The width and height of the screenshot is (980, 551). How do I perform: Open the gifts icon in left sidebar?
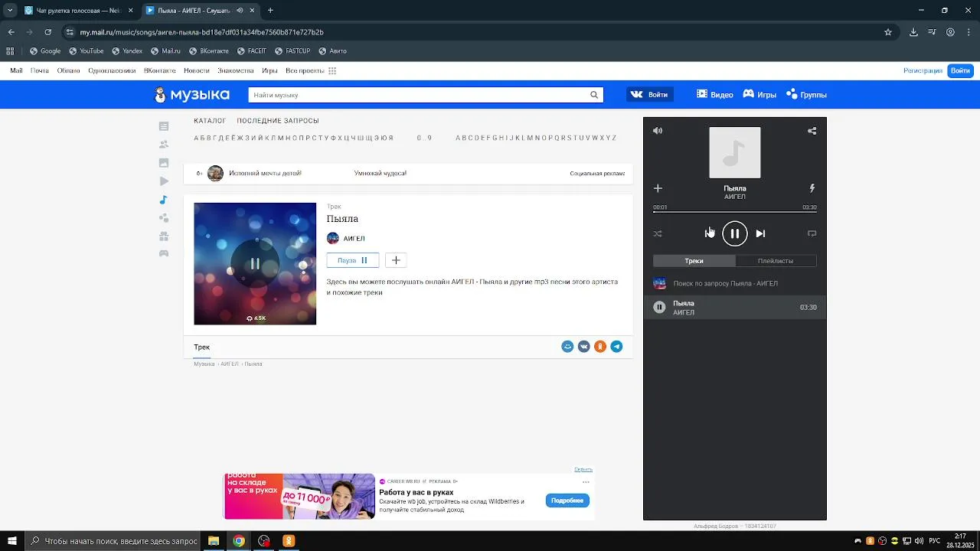click(164, 236)
